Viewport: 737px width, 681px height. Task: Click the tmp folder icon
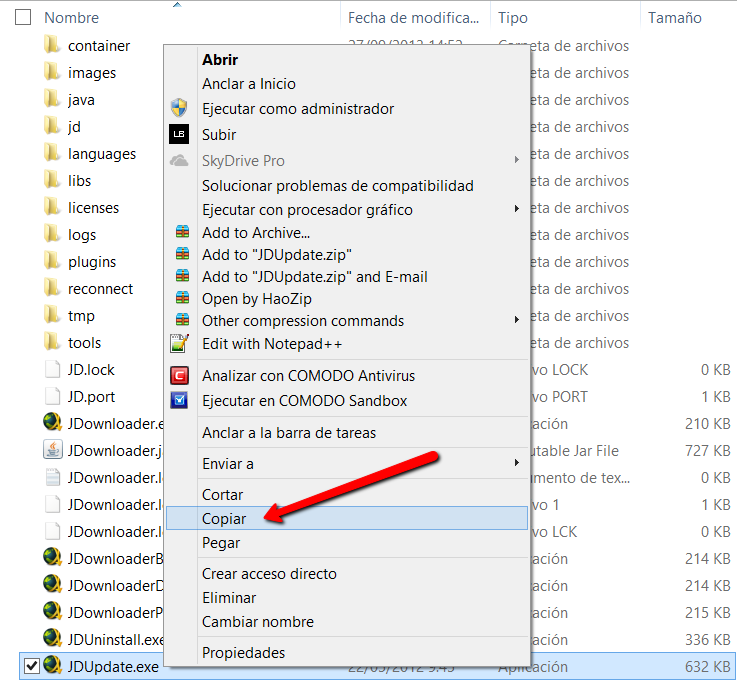[x=52, y=315]
